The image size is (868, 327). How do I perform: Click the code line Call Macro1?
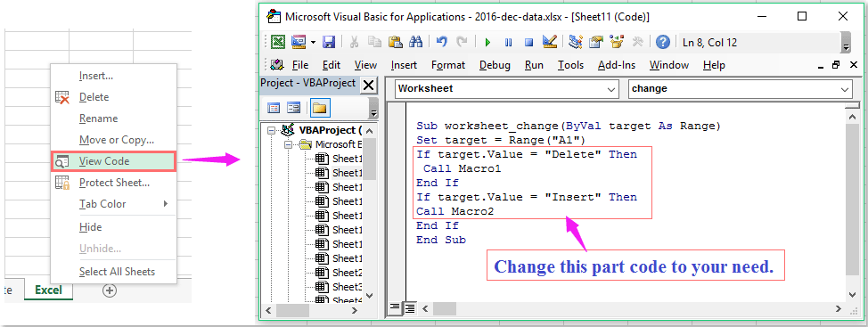(462, 168)
